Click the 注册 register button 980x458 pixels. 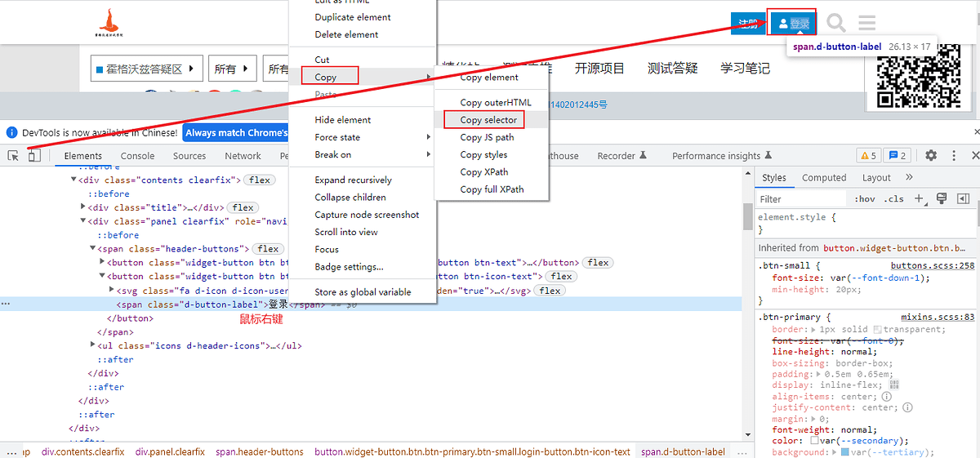click(748, 23)
